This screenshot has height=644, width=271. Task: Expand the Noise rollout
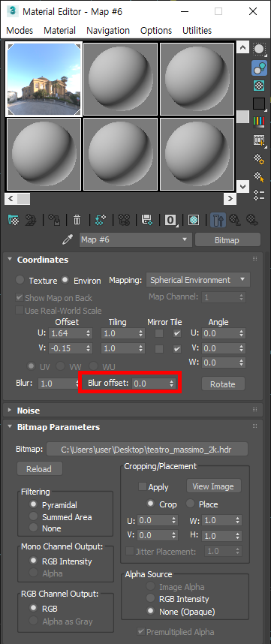coord(11,411)
